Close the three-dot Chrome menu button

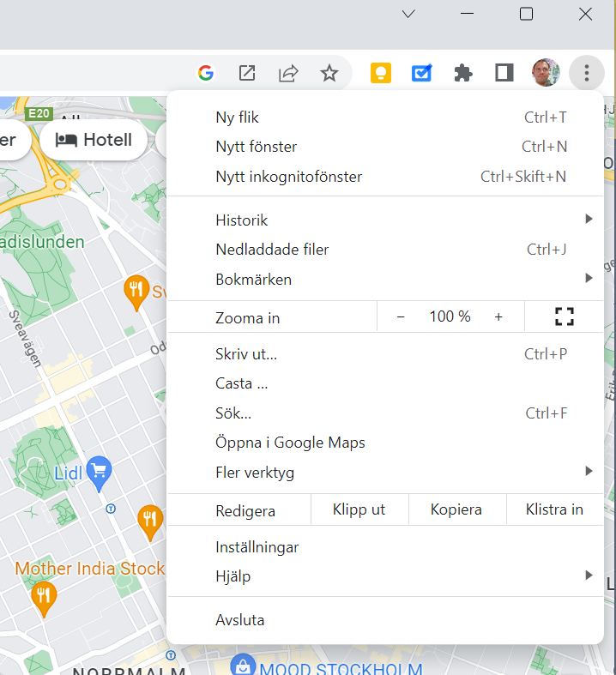pyautogui.click(x=587, y=74)
